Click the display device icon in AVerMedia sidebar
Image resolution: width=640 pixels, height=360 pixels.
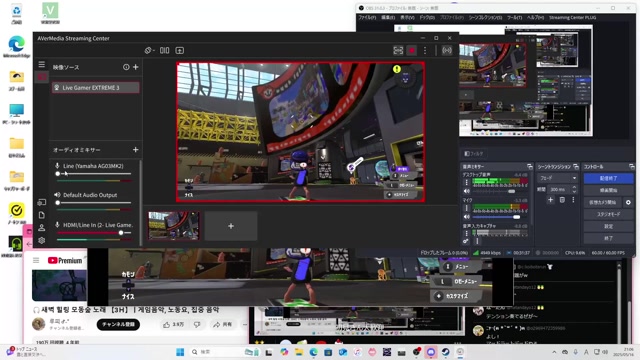coord(42,202)
